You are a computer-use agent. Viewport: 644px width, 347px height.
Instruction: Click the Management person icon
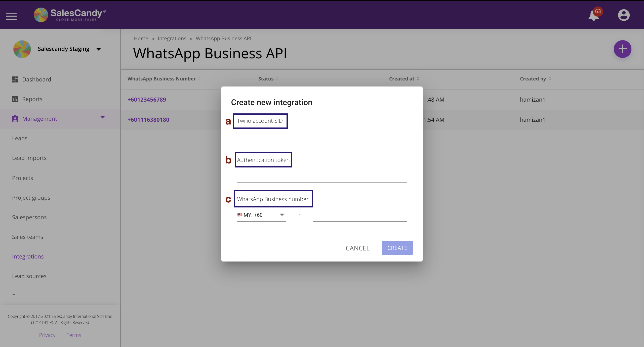pos(15,118)
